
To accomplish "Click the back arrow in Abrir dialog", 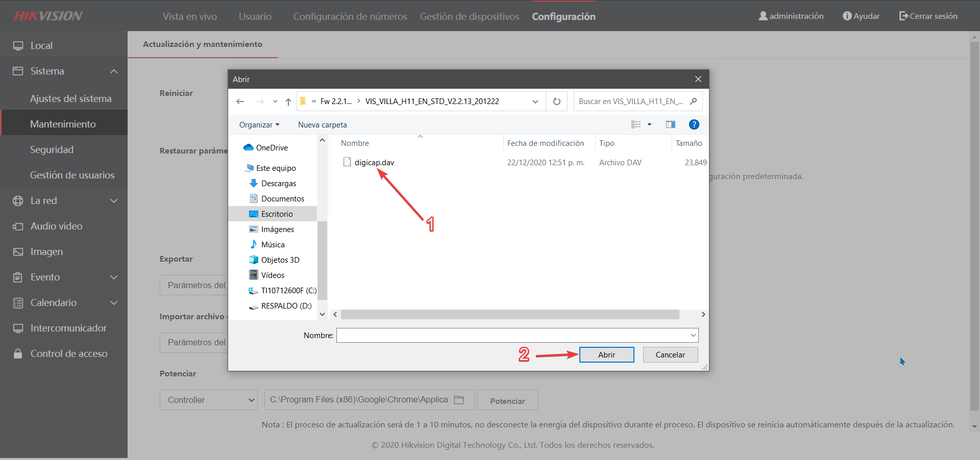I will (x=240, y=101).
